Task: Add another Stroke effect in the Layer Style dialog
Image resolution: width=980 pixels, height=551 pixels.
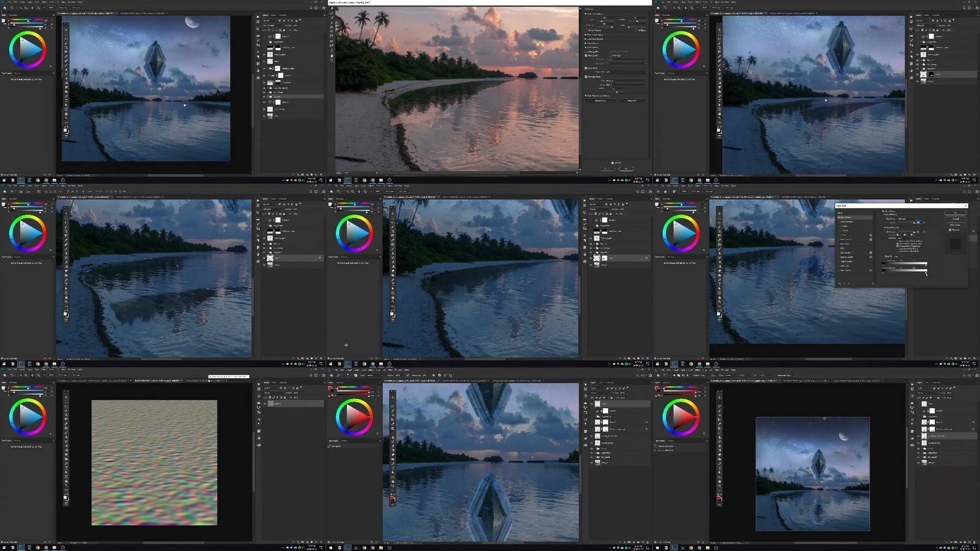Action: (870, 235)
